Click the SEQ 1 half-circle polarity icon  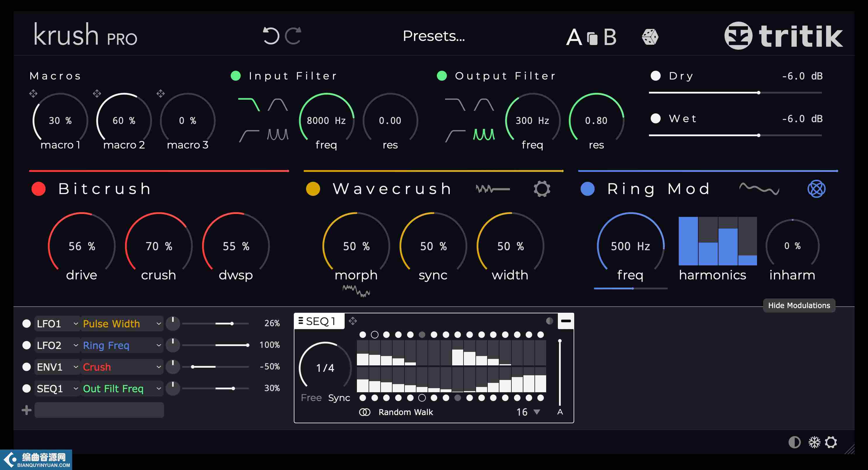[x=550, y=321]
